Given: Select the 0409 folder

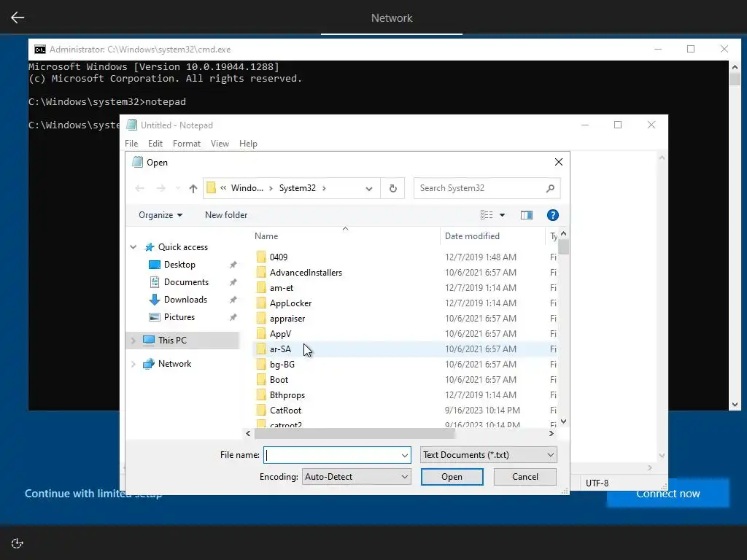Looking at the screenshot, I should (279, 257).
